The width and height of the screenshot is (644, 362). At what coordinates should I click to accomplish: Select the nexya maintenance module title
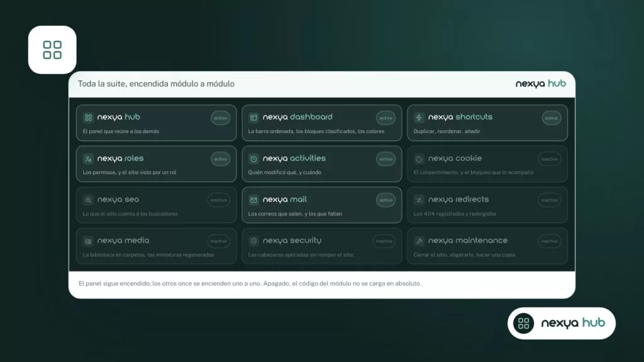pyautogui.click(x=468, y=241)
